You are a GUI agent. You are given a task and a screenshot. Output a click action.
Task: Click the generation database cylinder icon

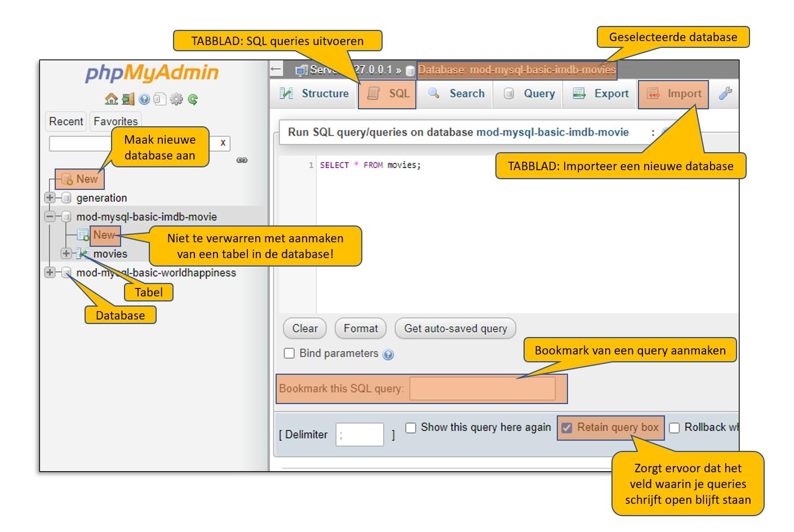tap(66, 198)
